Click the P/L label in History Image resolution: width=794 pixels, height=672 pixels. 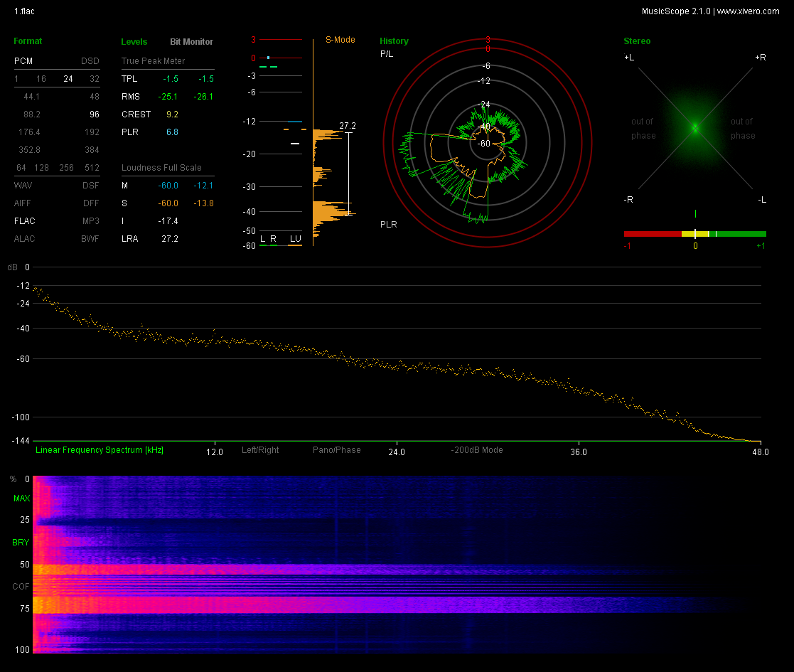click(x=387, y=54)
